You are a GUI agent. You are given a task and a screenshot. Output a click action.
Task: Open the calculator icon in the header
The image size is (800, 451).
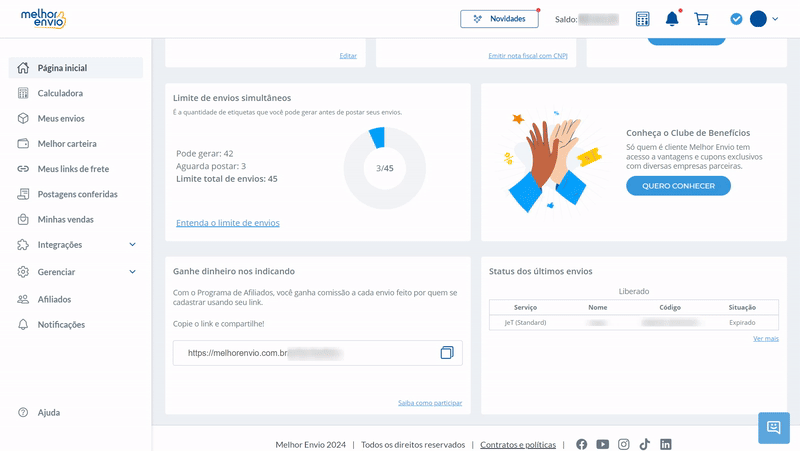click(642, 19)
